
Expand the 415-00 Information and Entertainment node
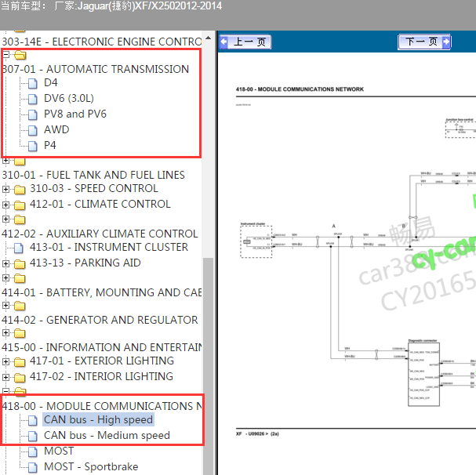5,333
